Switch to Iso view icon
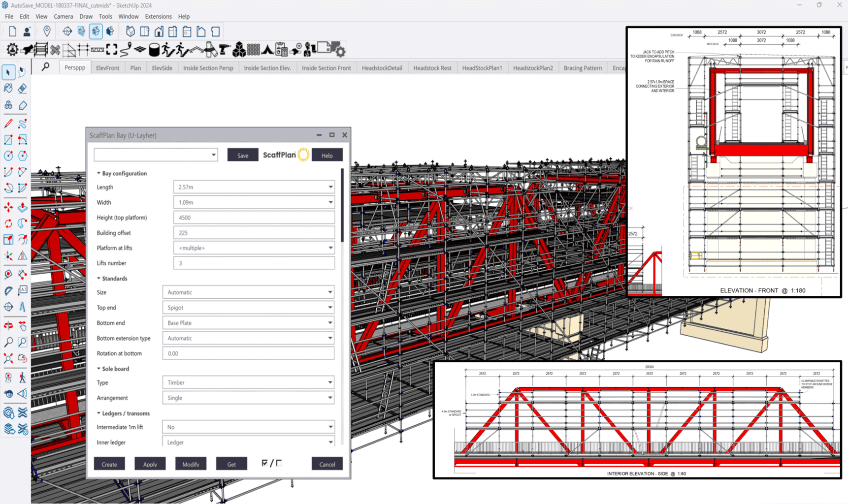 [130, 31]
